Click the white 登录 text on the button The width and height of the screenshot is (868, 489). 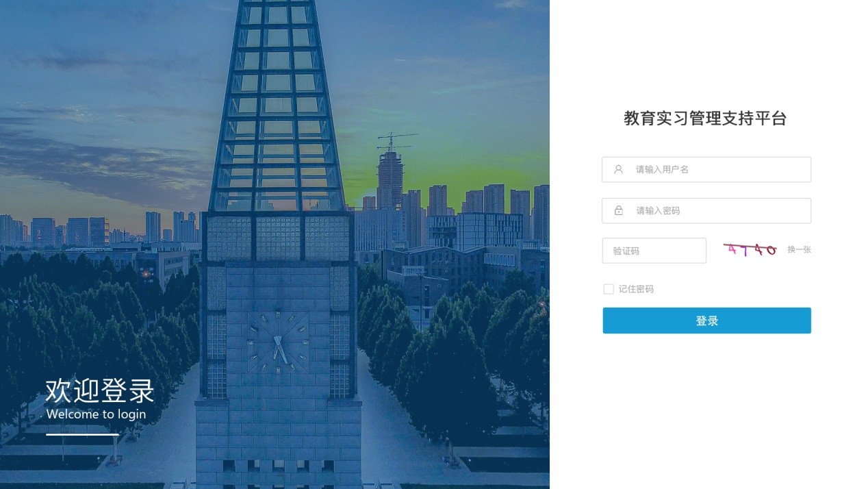(706, 321)
